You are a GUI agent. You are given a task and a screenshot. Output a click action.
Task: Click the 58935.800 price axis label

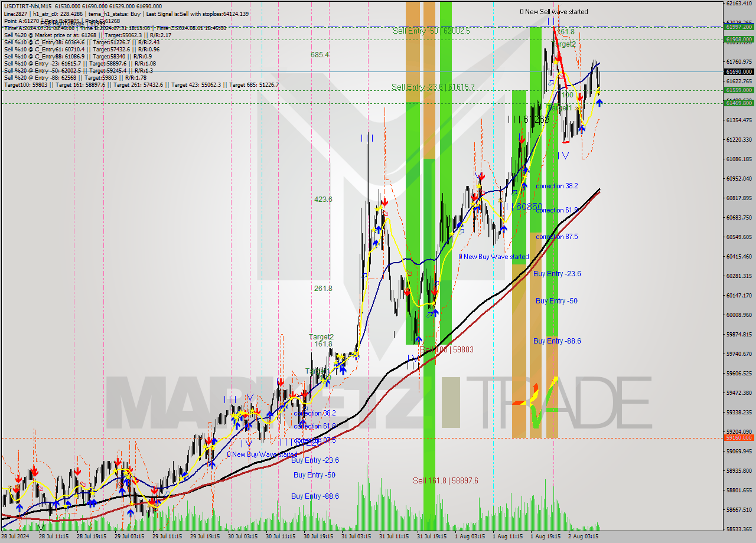pos(738,471)
